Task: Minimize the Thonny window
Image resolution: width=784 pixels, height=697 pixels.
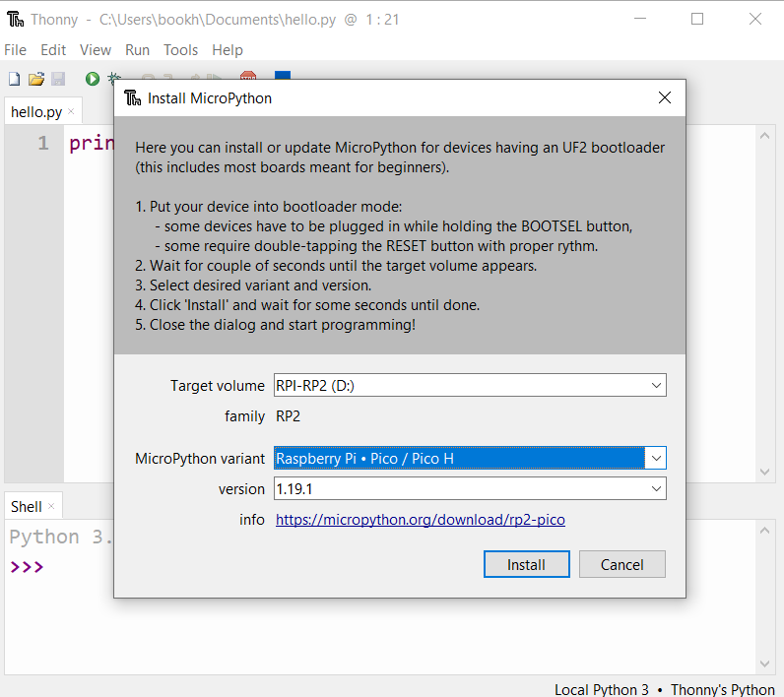Action: tap(640, 19)
